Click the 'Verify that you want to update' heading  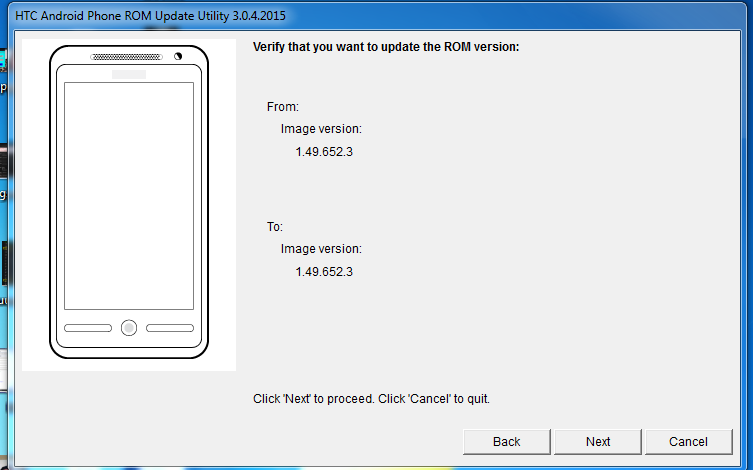coord(386,47)
